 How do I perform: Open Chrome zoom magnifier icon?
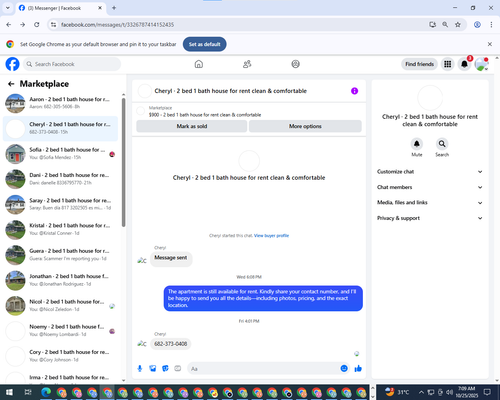tap(445, 25)
